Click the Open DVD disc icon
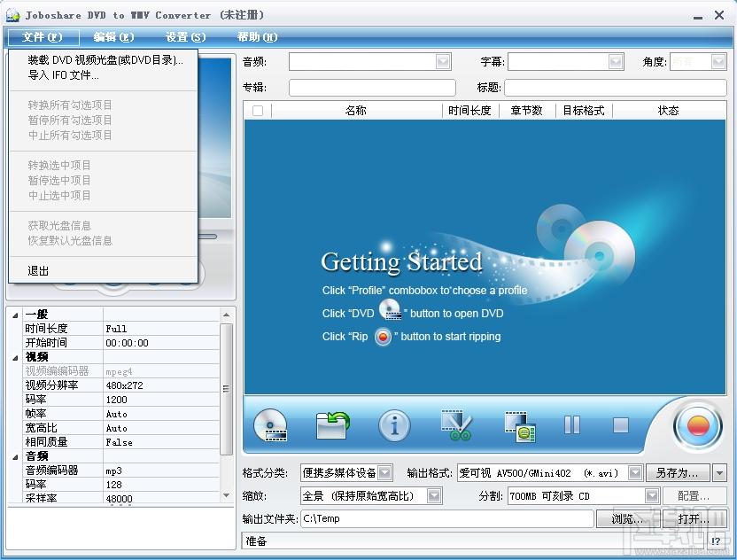This screenshot has height=560, width=737. pyautogui.click(x=270, y=425)
